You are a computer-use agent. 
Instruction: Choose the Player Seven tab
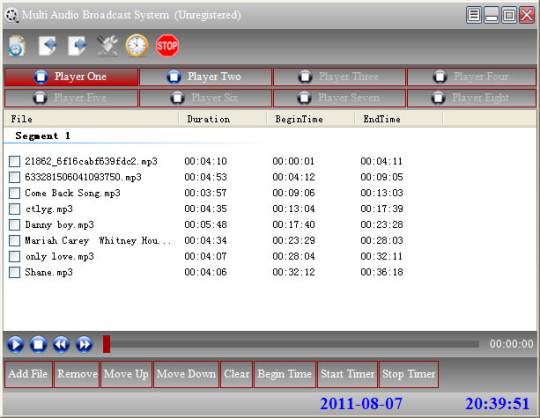pos(339,98)
